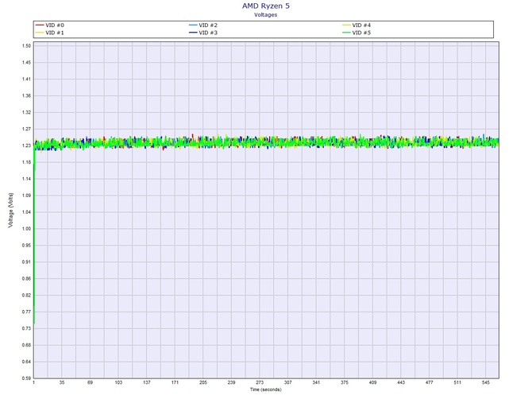
Task: Click the VID #0 legend entry
Action: coord(50,25)
